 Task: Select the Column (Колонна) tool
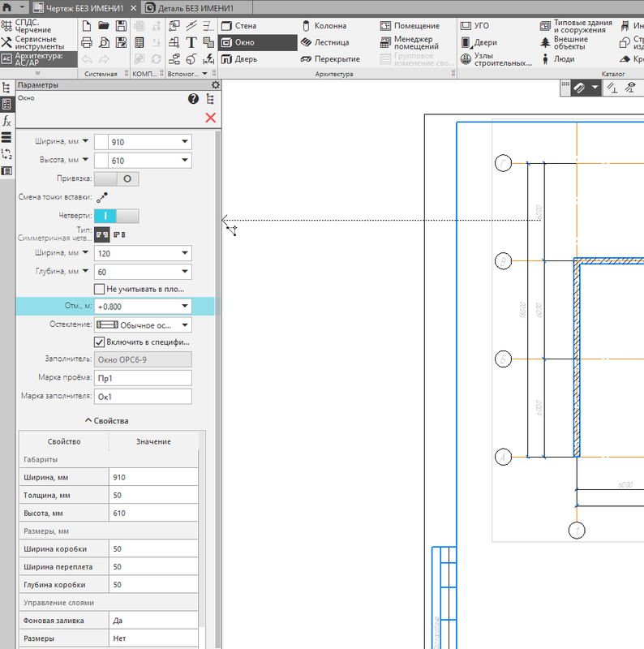pos(324,26)
